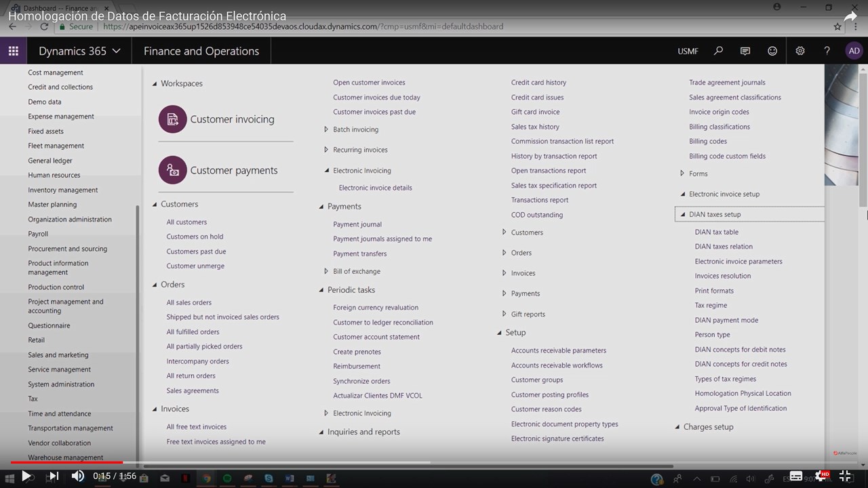The height and width of the screenshot is (488, 868).
Task: Click All free text invoices
Action: pos(197,426)
